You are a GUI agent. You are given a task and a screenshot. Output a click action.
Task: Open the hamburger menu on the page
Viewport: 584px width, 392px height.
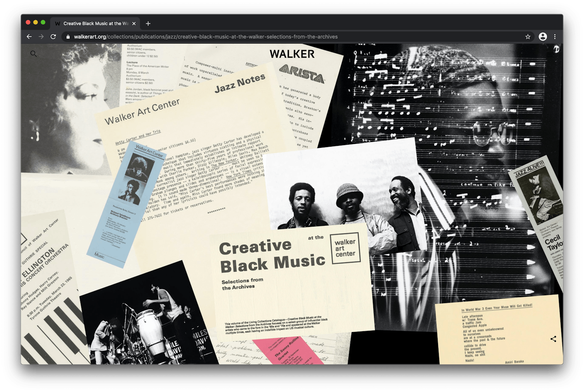[551, 54]
